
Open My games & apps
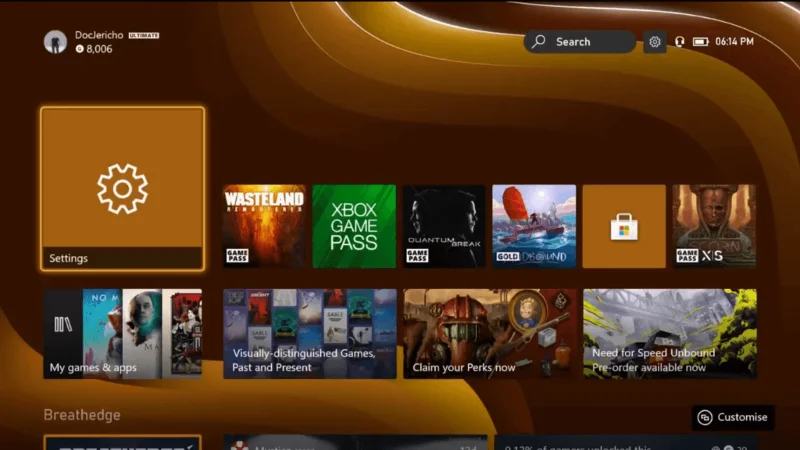[122, 334]
